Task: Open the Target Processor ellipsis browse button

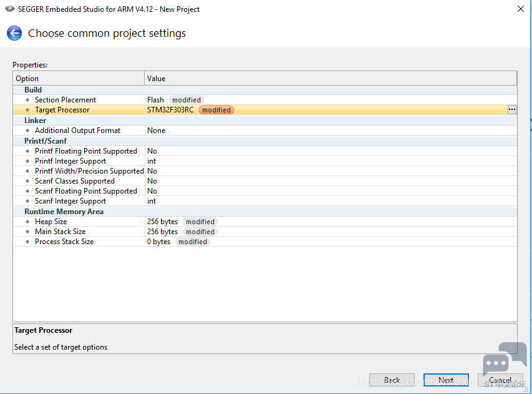Action: [x=511, y=110]
